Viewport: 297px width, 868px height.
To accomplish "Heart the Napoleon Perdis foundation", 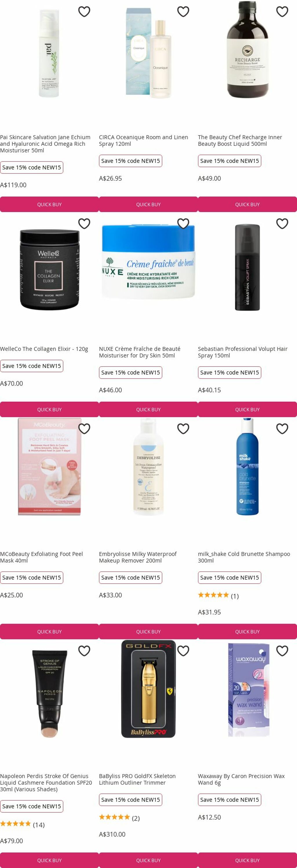I will click(84, 651).
